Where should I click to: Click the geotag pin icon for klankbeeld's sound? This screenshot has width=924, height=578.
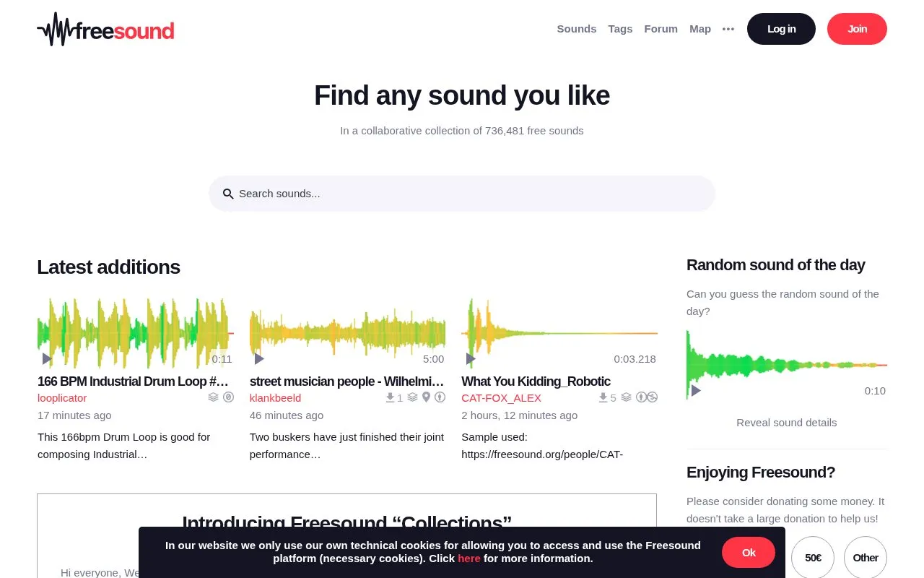coord(426,397)
